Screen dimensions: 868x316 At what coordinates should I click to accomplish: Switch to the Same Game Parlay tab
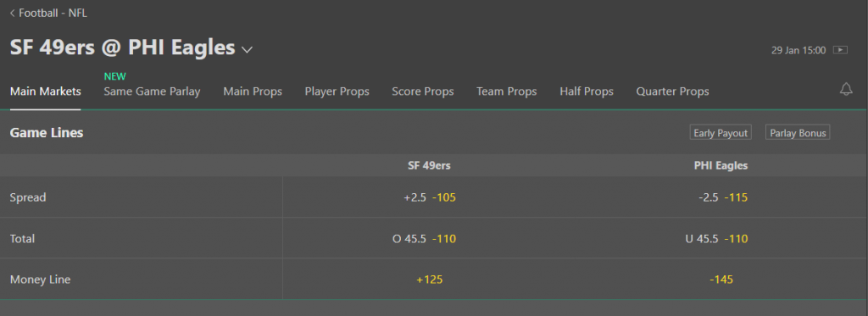pyautogui.click(x=152, y=91)
